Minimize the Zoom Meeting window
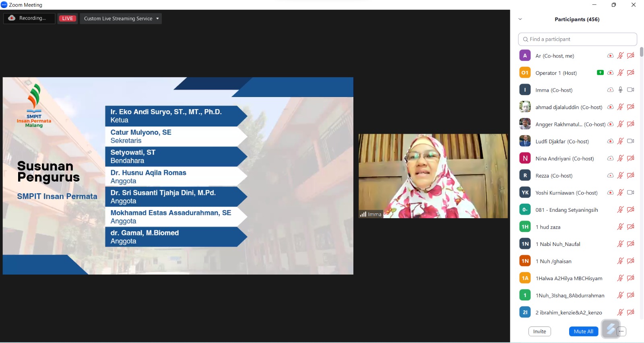 click(594, 5)
